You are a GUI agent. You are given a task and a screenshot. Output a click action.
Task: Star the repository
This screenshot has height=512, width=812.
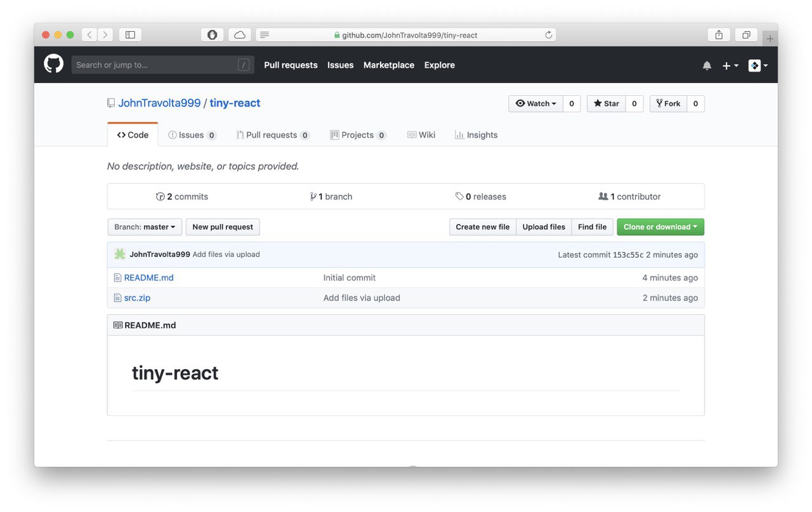[606, 103]
